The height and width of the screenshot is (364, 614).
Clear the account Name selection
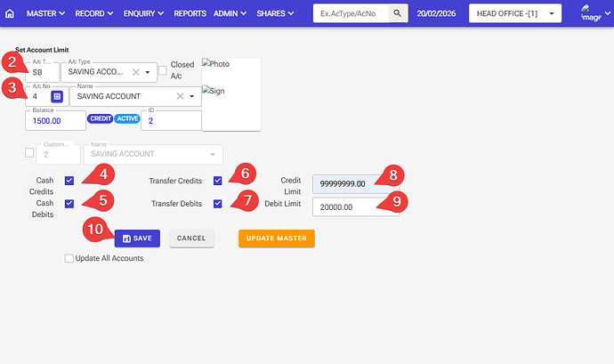tap(180, 96)
